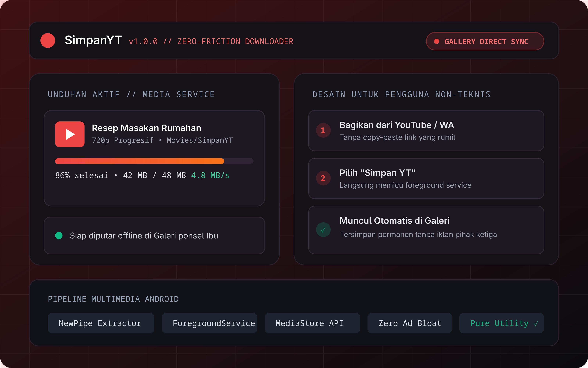Select the Pure Utility chip
The image size is (588, 368).
[x=501, y=323]
